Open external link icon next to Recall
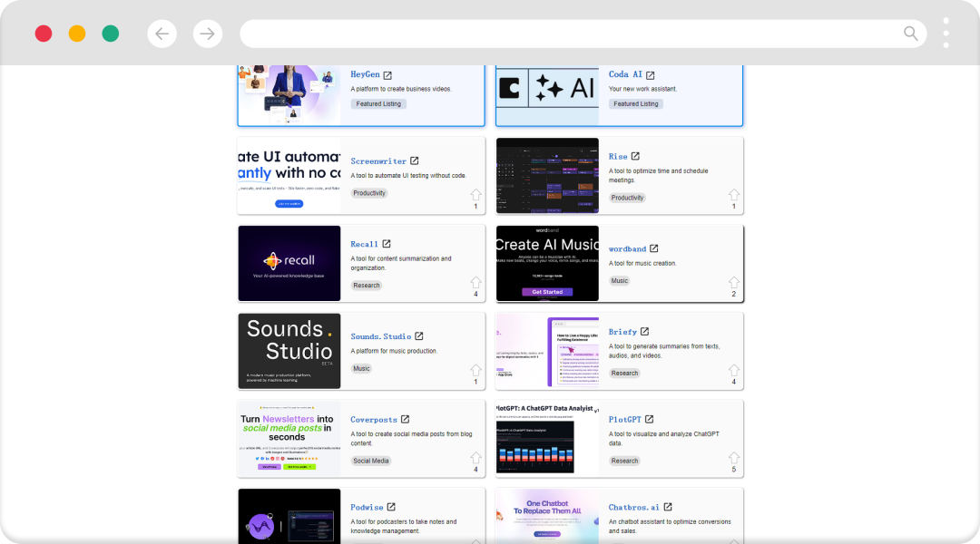The height and width of the screenshot is (544, 980). [387, 244]
